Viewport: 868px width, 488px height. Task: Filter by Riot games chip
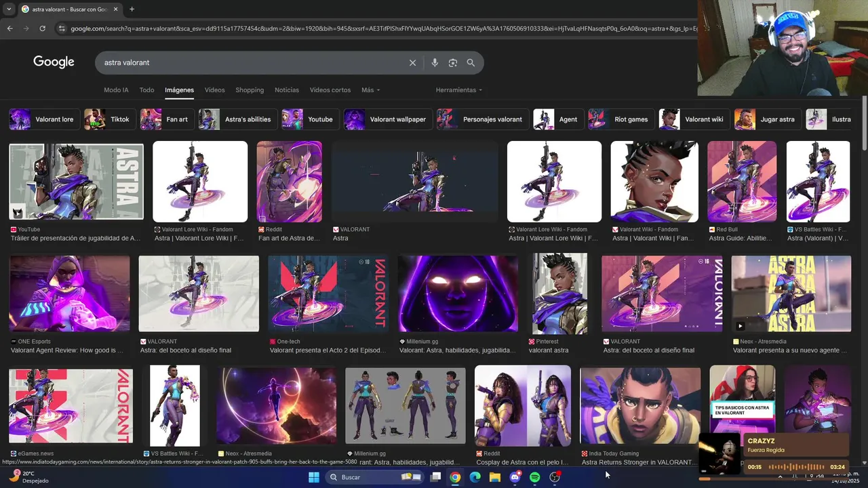(621, 119)
